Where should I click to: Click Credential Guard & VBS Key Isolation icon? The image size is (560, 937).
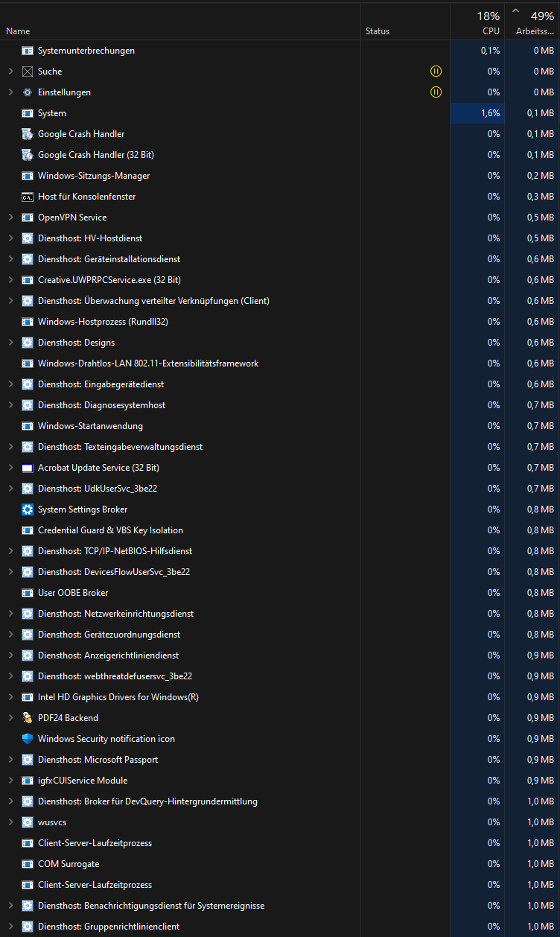[x=28, y=530]
